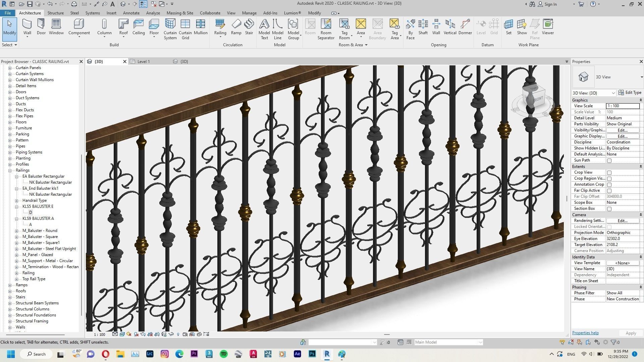Viewport: 644px width, 362px height.
Task: Select the Door tool
Action: tap(41, 27)
